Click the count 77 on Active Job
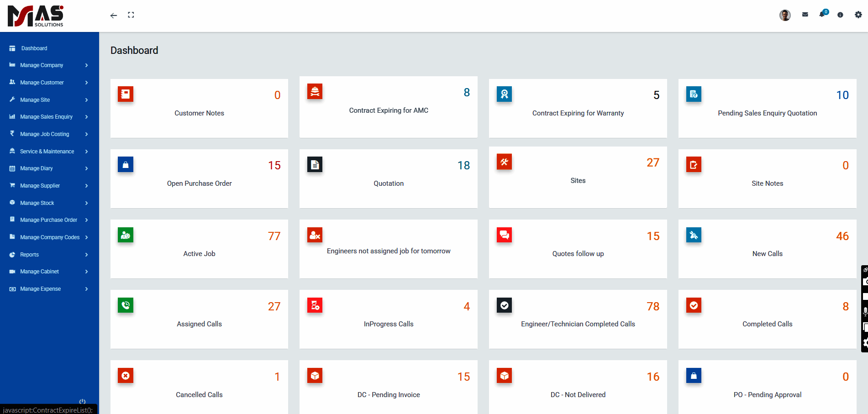Image resolution: width=868 pixels, height=414 pixels. [x=274, y=236]
